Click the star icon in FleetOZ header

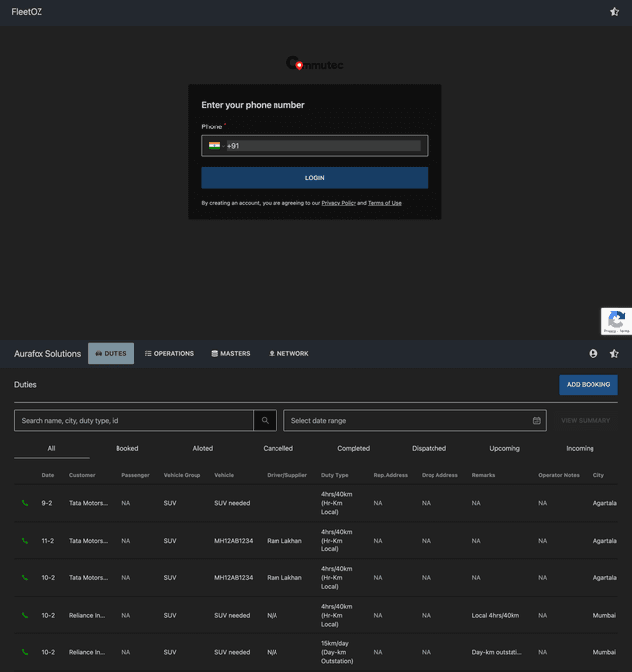point(614,12)
